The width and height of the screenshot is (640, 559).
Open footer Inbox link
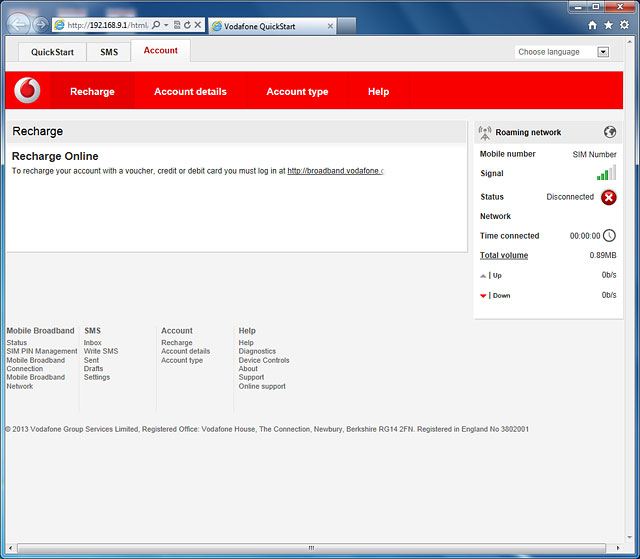pyautogui.click(x=93, y=343)
